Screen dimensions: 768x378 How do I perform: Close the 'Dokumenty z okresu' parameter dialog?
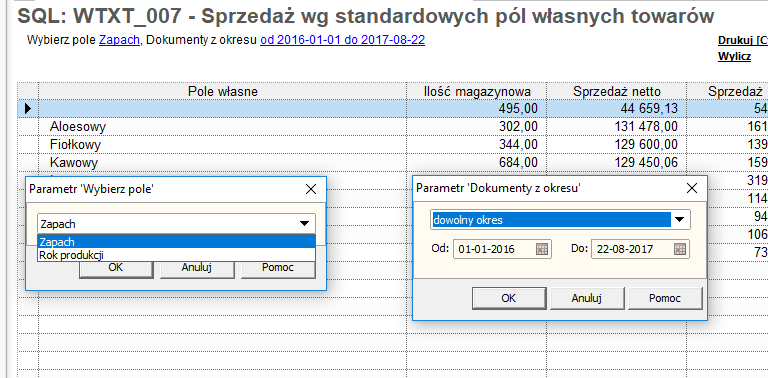coord(692,188)
